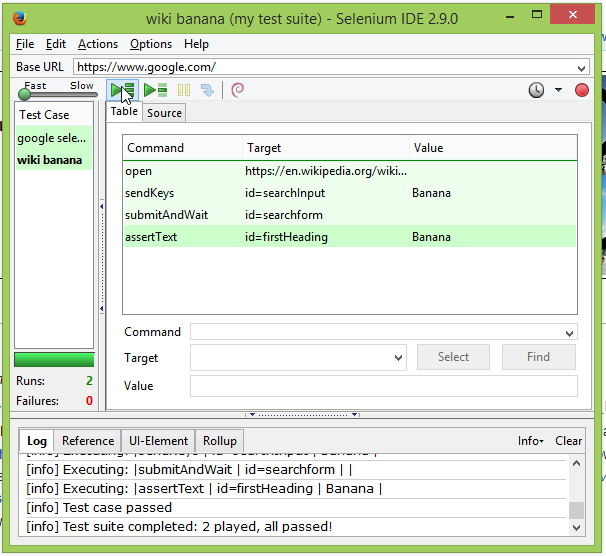Collapse log pane right arrow
This screenshot has width=606, height=556.
coord(354,415)
